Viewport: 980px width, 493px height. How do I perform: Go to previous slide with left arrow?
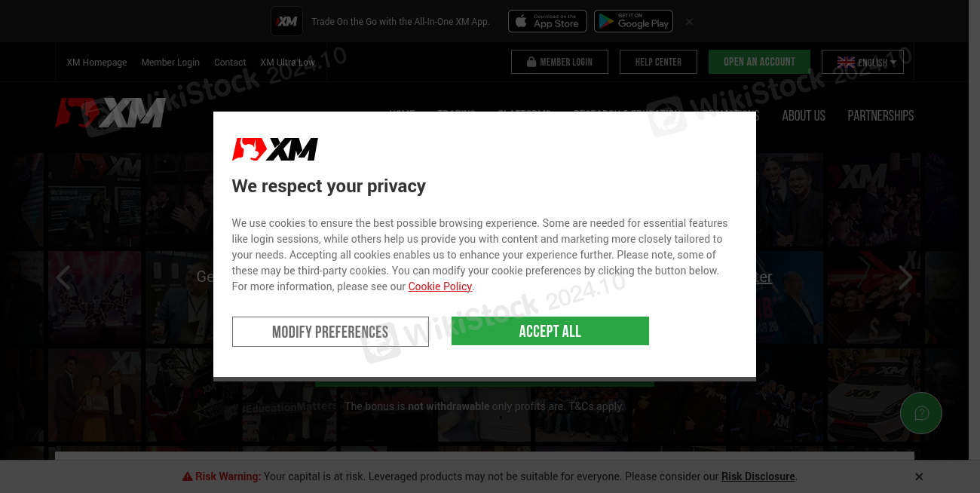(63, 277)
